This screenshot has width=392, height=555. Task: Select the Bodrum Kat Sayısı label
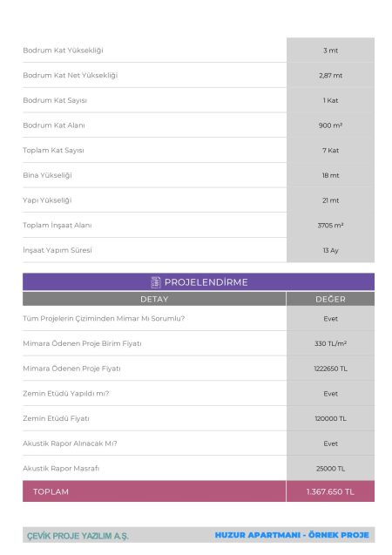[x=55, y=100]
